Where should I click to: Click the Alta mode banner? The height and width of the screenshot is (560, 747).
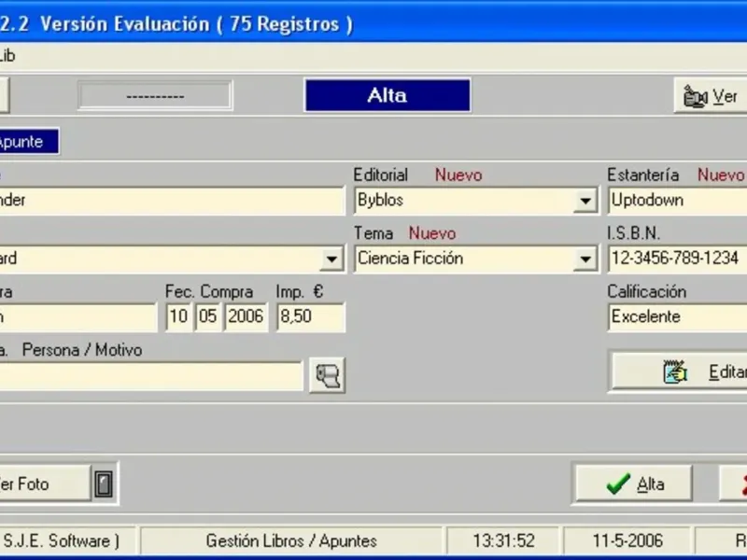click(x=388, y=96)
